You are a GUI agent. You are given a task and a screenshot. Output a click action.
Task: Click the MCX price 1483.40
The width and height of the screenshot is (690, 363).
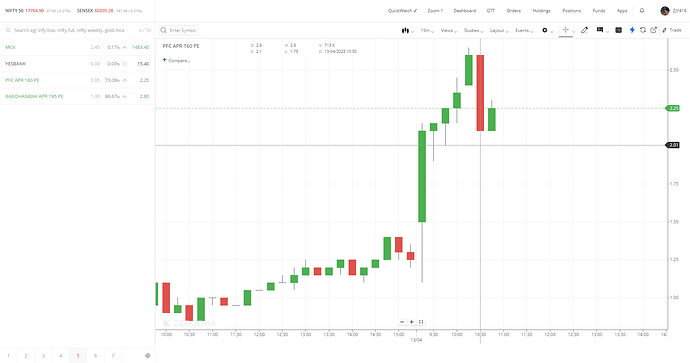pos(140,47)
